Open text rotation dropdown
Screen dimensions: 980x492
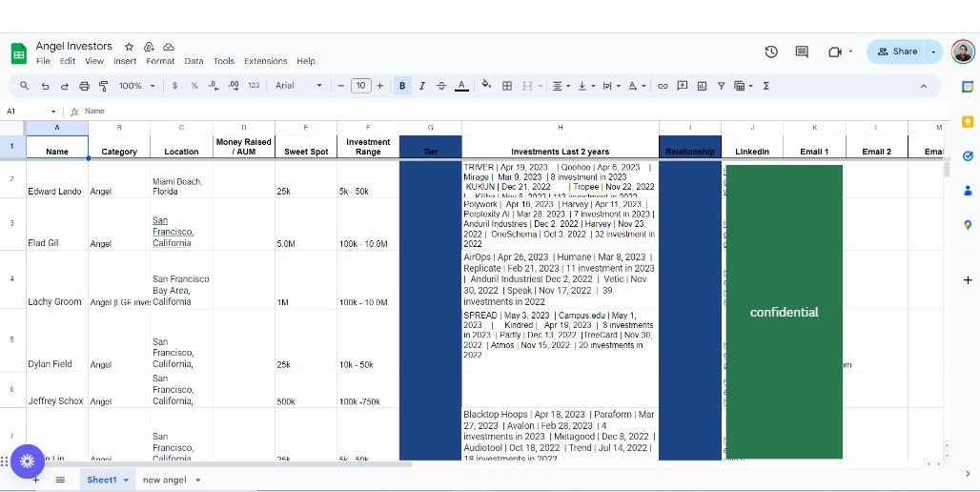(x=636, y=86)
